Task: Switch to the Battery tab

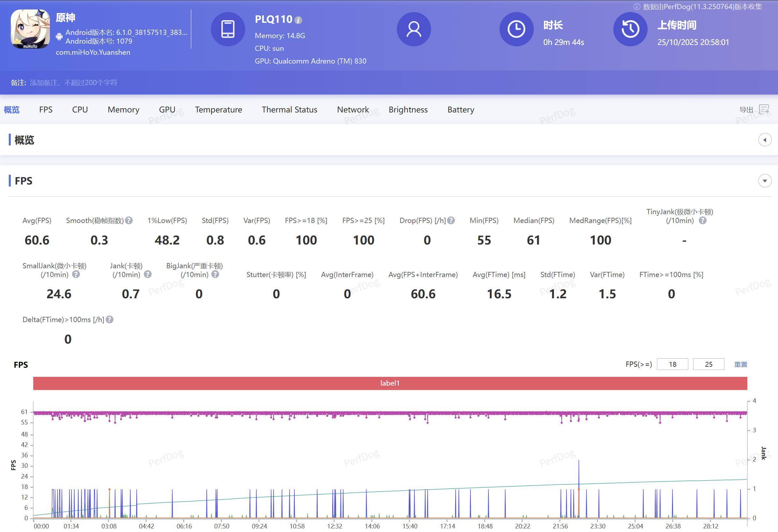Action: pyautogui.click(x=461, y=110)
